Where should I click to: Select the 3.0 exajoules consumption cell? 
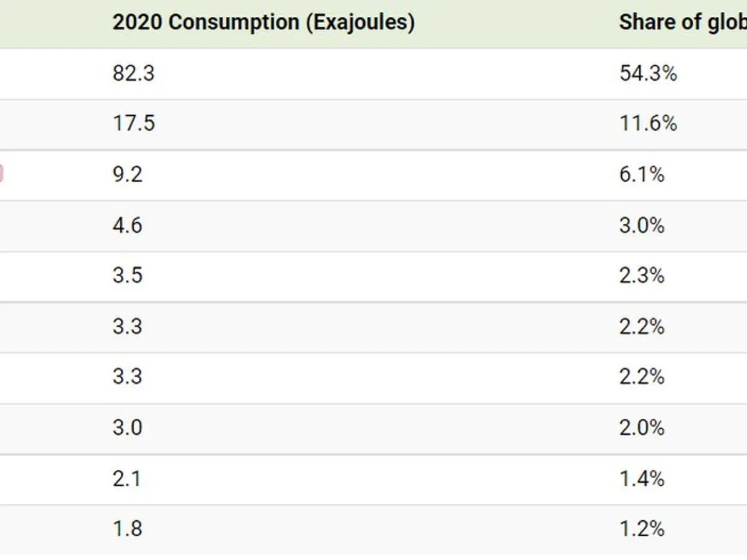click(128, 428)
